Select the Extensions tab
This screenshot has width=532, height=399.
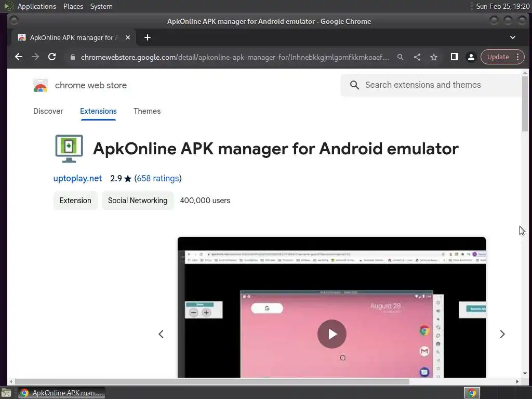pos(98,111)
